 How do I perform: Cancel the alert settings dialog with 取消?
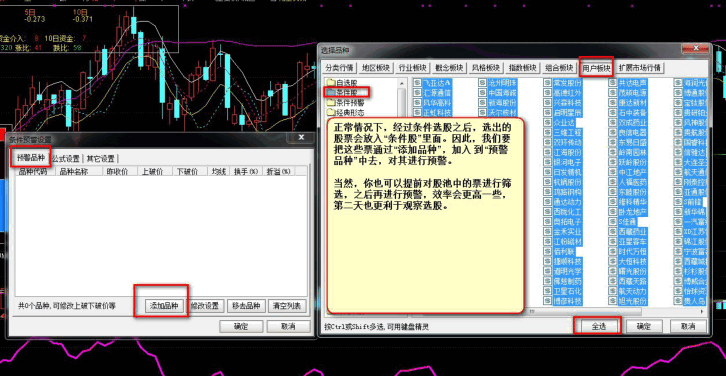coord(288,326)
